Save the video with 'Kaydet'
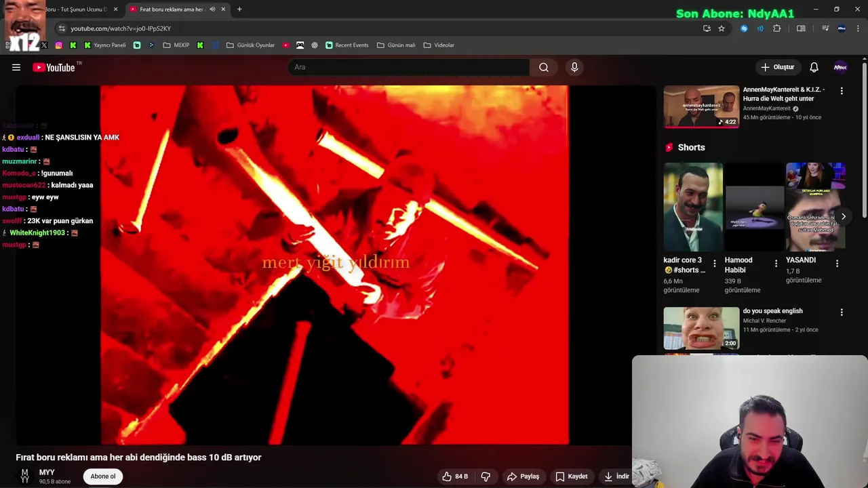This screenshot has width=868, height=488. 572,476
